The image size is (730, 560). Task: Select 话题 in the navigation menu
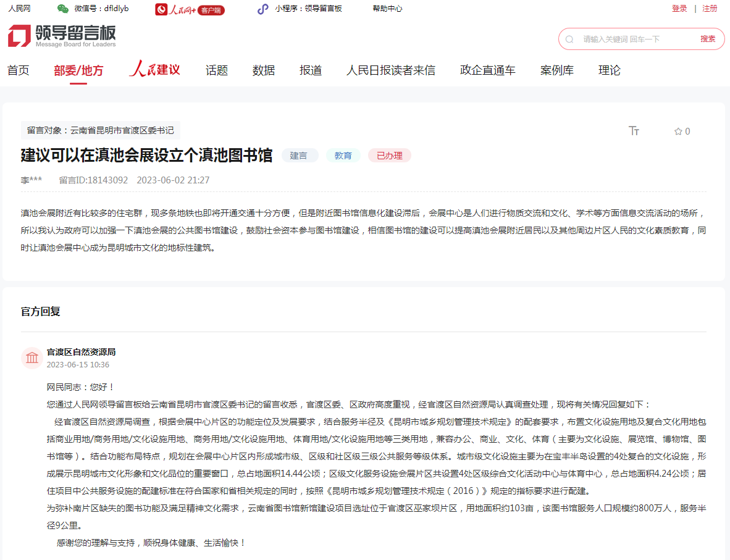pyautogui.click(x=216, y=70)
